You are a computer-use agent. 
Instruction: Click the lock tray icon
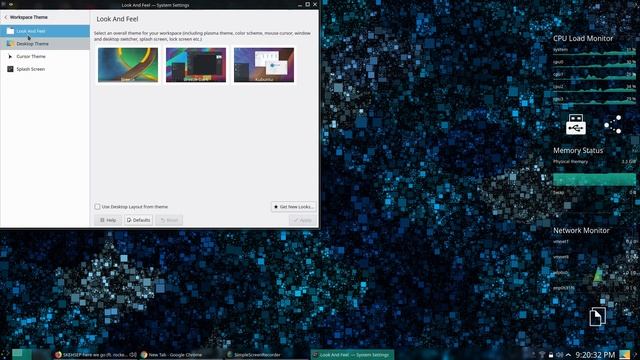[551, 355]
